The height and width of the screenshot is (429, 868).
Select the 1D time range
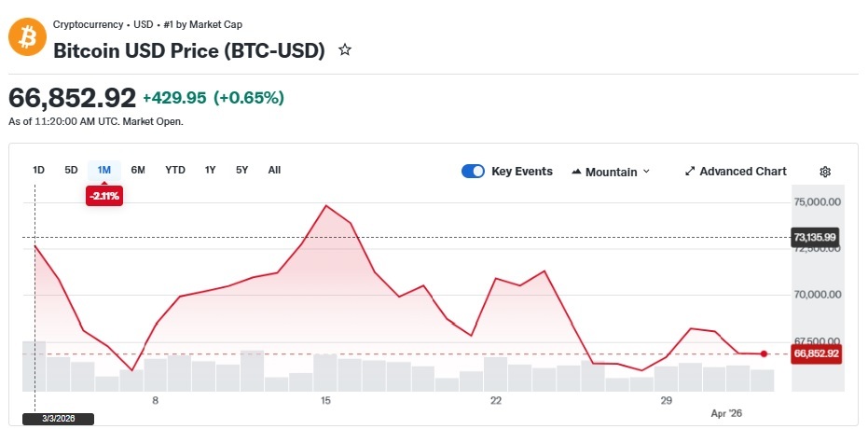click(39, 171)
